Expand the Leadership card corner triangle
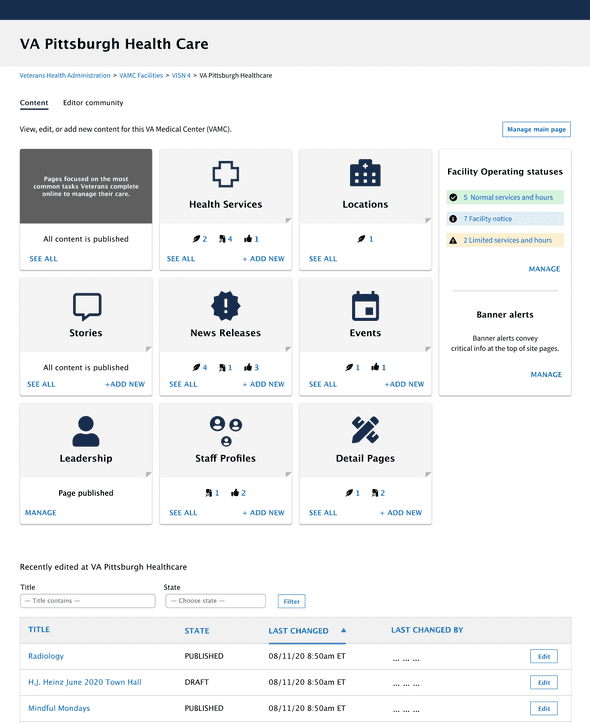The image size is (590, 723). click(x=149, y=474)
